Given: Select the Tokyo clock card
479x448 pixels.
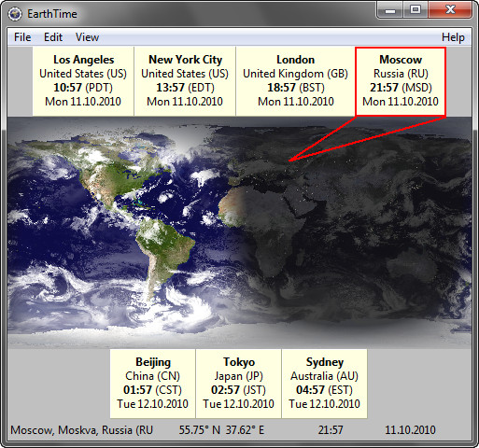Looking at the screenshot, I should coord(238,384).
